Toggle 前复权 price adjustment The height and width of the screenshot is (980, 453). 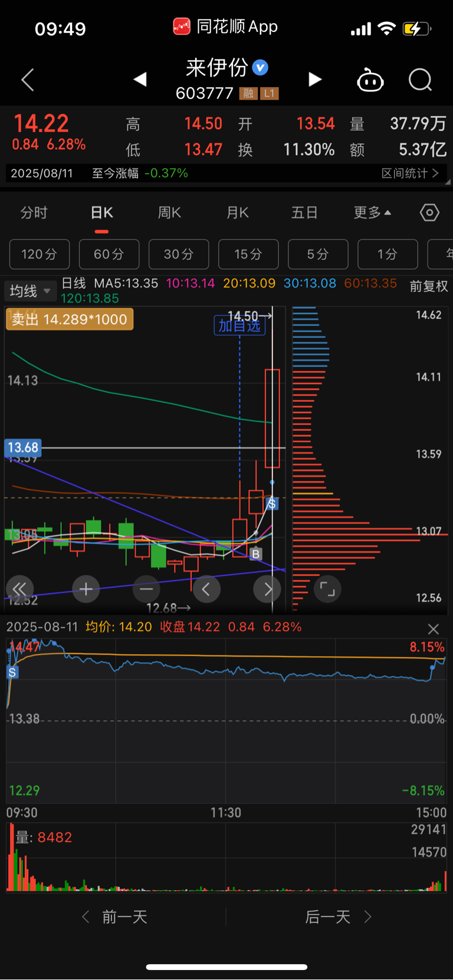(x=429, y=286)
